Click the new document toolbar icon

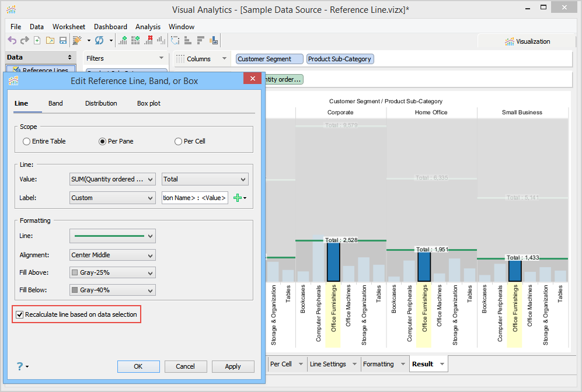click(x=37, y=40)
